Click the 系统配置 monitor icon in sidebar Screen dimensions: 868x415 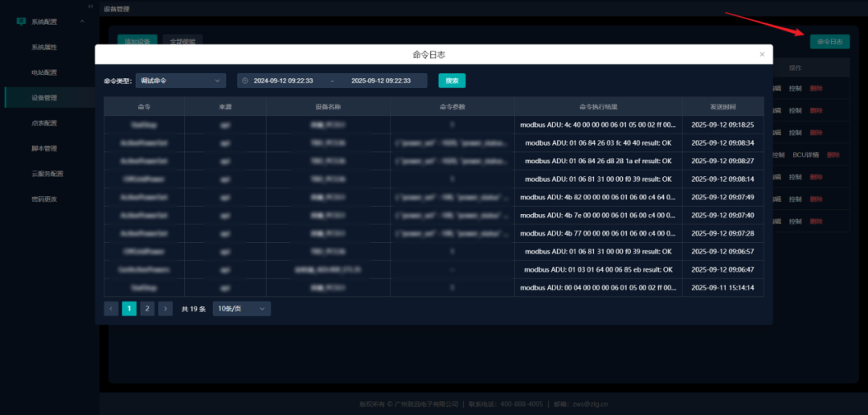[21, 22]
